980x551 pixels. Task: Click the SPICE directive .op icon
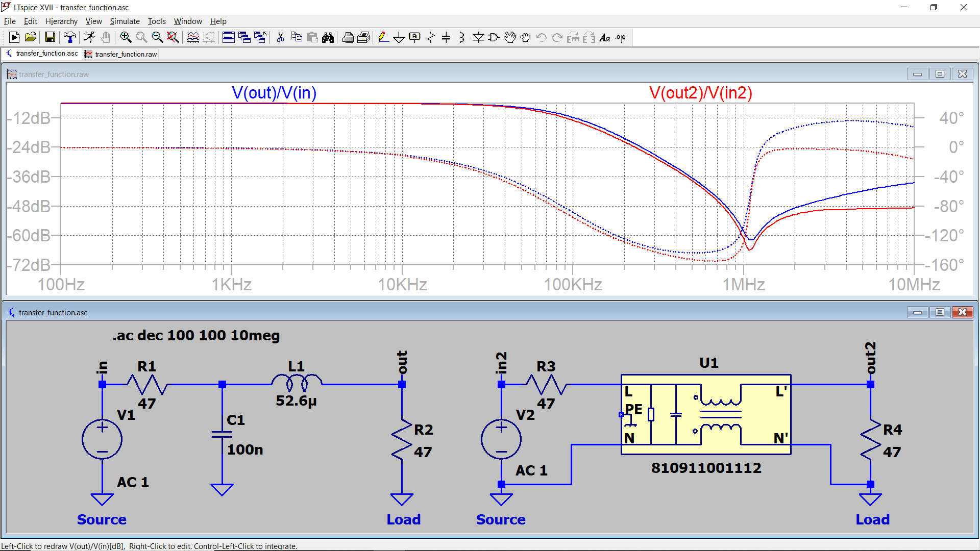click(621, 37)
